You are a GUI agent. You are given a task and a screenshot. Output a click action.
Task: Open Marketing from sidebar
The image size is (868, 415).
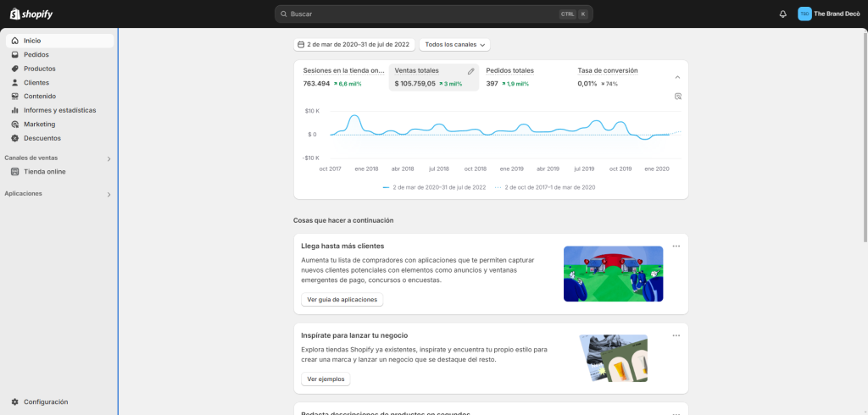(39, 124)
